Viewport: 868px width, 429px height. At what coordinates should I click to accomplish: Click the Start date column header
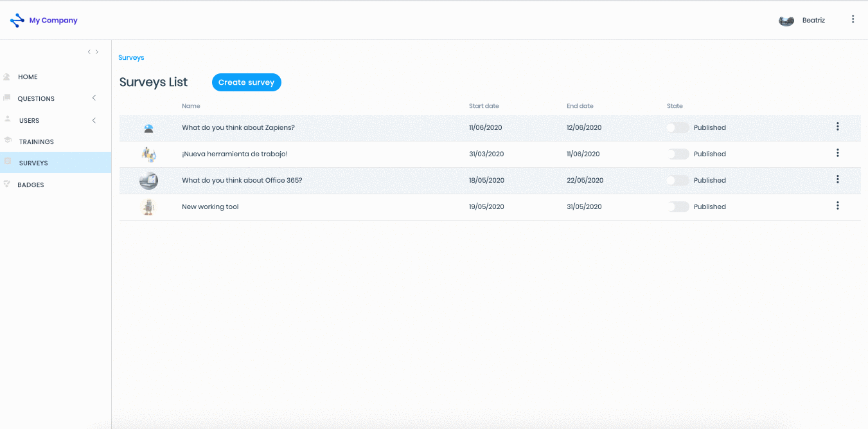tap(484, 106)
